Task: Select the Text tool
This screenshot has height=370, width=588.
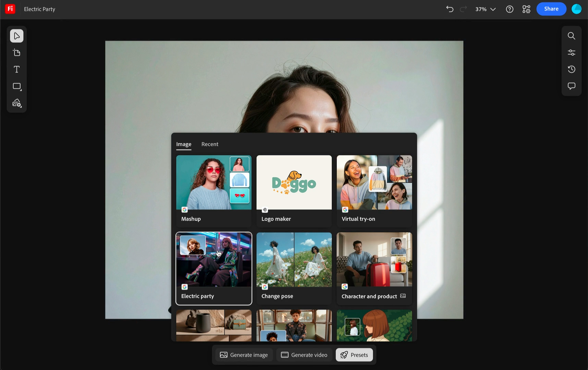Action: pyautogui.click(x=16, y=70)
